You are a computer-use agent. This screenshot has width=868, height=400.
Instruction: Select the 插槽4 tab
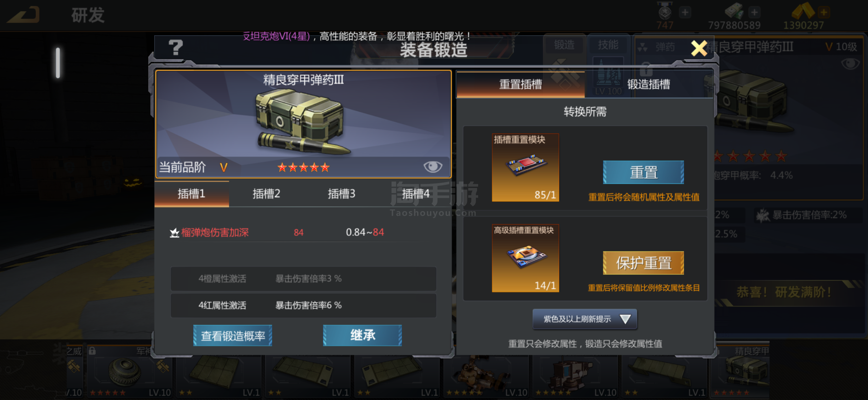416,194
